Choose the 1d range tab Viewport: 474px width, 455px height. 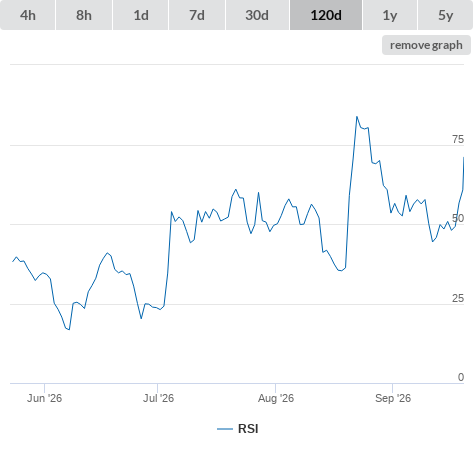pyautogui.click(x=141, y=15)
